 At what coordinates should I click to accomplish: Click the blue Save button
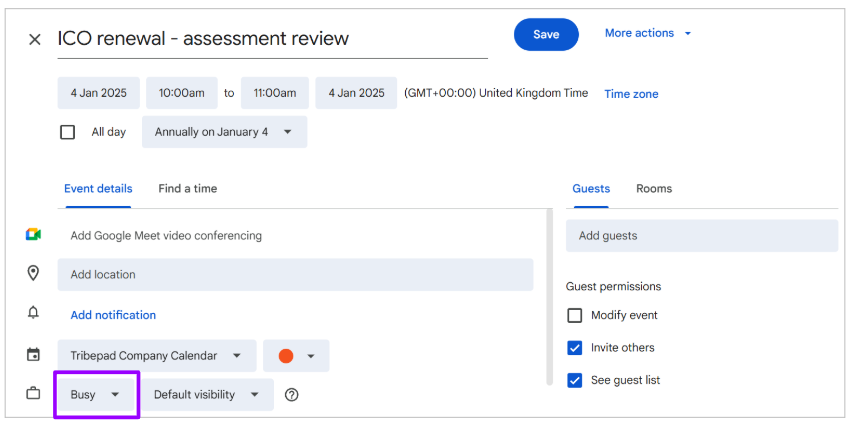[x=546, y=34]
